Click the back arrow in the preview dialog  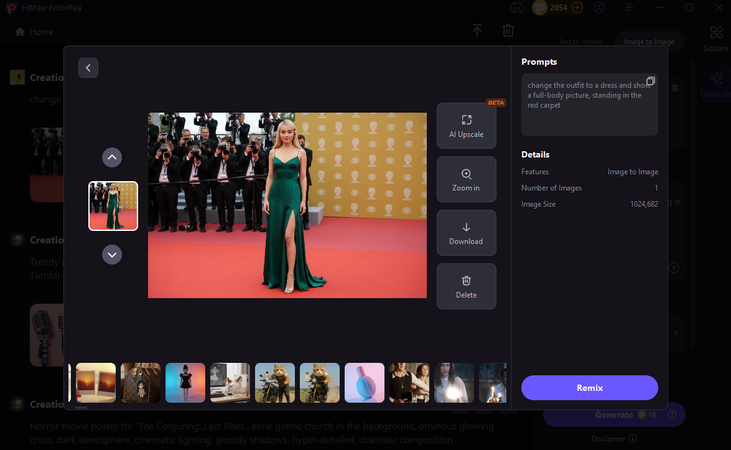tap(88, 68)
